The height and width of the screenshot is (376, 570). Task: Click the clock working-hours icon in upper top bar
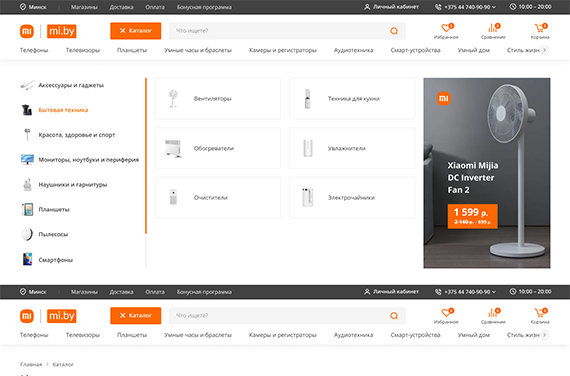click(513, 7)
